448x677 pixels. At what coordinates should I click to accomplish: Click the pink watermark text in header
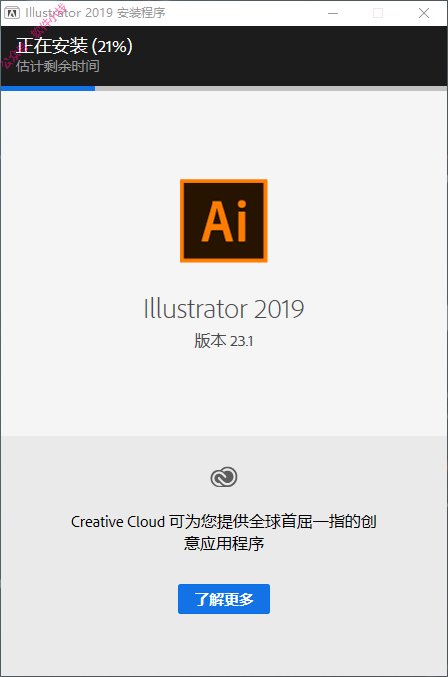click(x=32, y=37)
